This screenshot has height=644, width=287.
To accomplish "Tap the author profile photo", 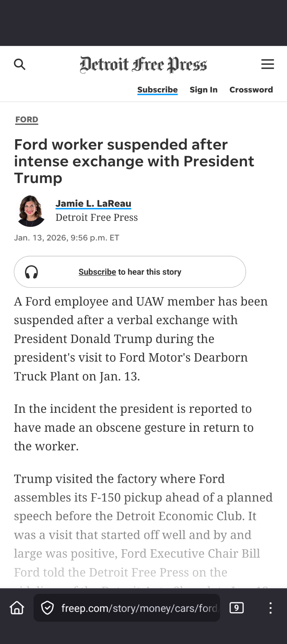I will 31,211.
